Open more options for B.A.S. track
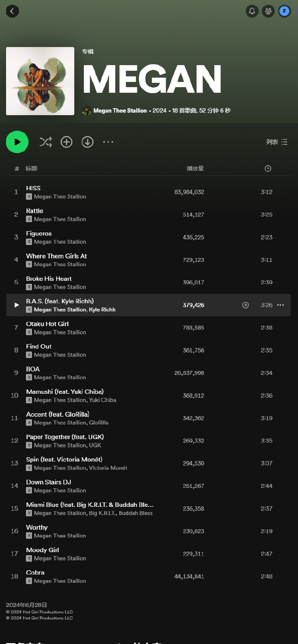298x644 pixels. 281,305
